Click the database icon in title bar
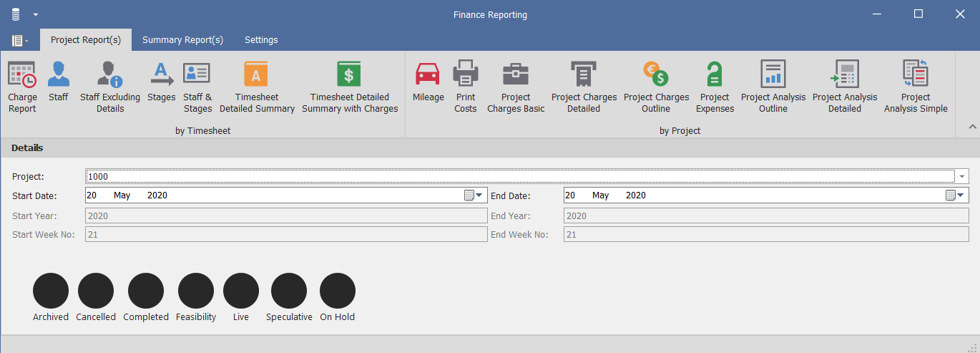The image size is (980, 353). coord(16,14)
